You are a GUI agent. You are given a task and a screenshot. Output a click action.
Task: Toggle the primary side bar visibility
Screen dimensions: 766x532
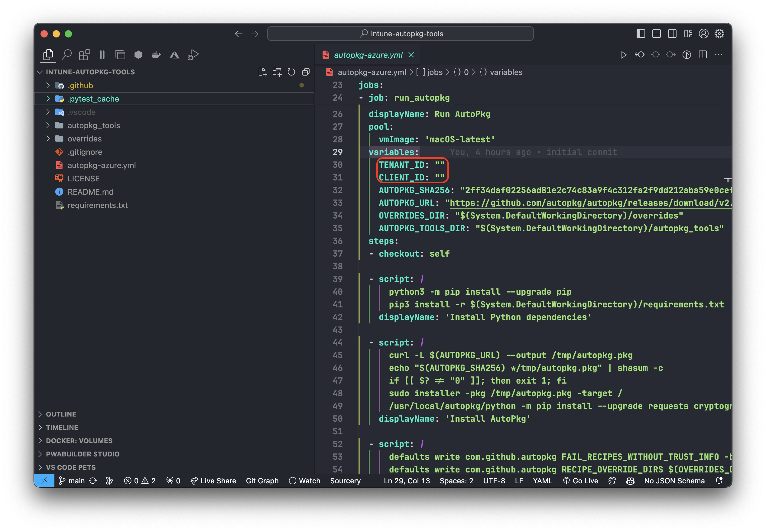(640, 34)
